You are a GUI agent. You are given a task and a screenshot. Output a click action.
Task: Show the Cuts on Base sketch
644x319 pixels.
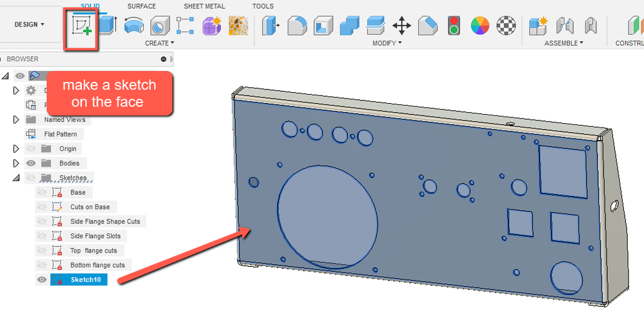click(x=41, y=207)
